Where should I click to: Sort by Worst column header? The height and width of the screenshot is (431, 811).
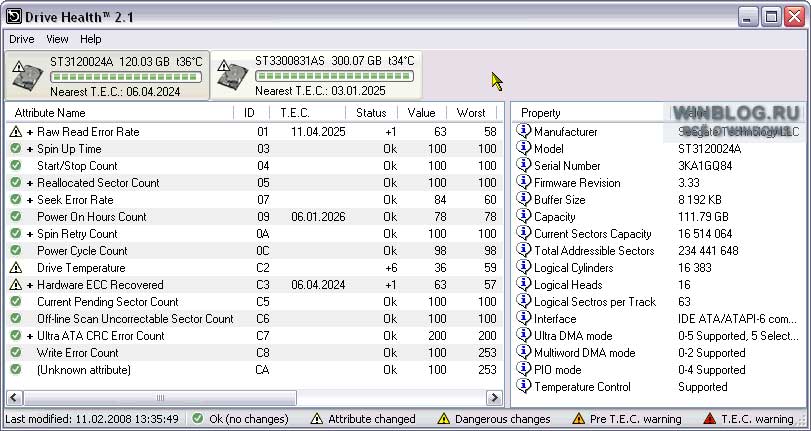click(x=471, y=113)
